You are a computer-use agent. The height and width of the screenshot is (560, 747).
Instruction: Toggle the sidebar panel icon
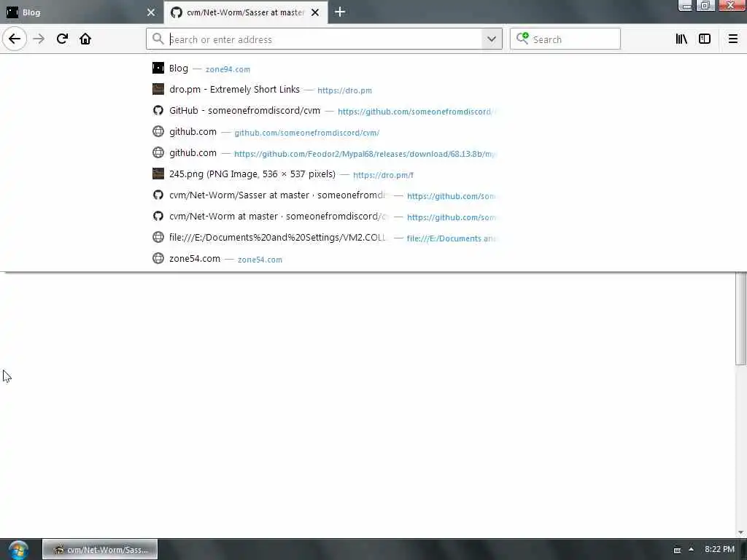coord(705,39)
